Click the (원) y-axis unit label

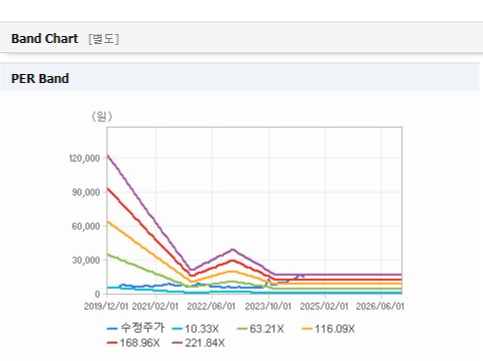(102, 117)
